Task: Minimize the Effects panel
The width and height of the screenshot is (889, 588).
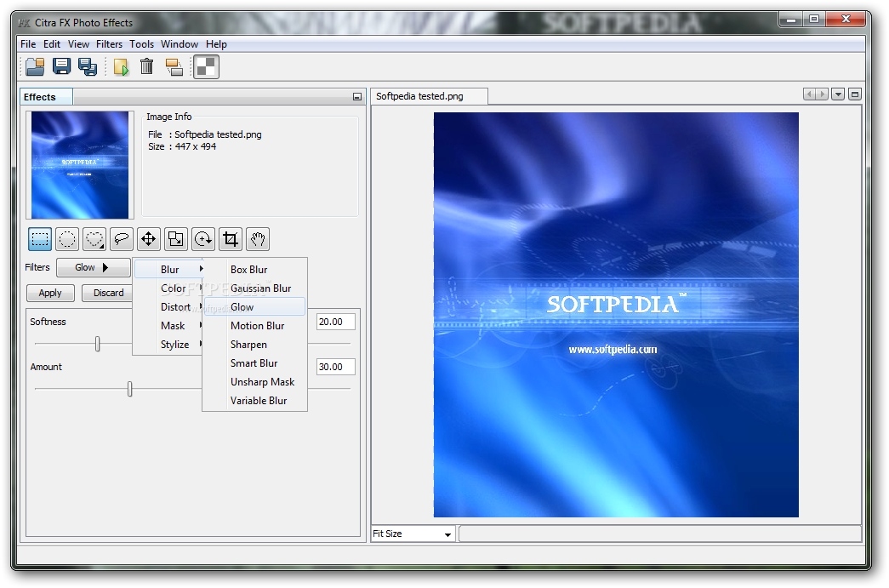Action: 356,97
